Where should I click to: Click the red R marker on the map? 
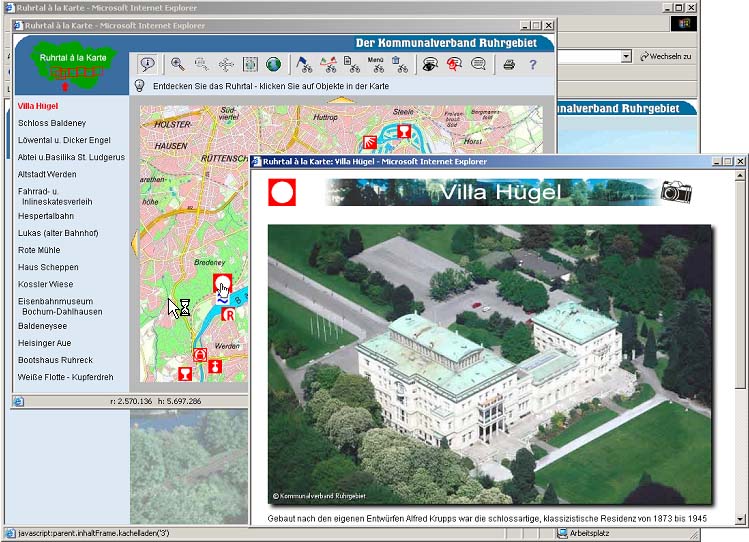click(x=229, y=314)
